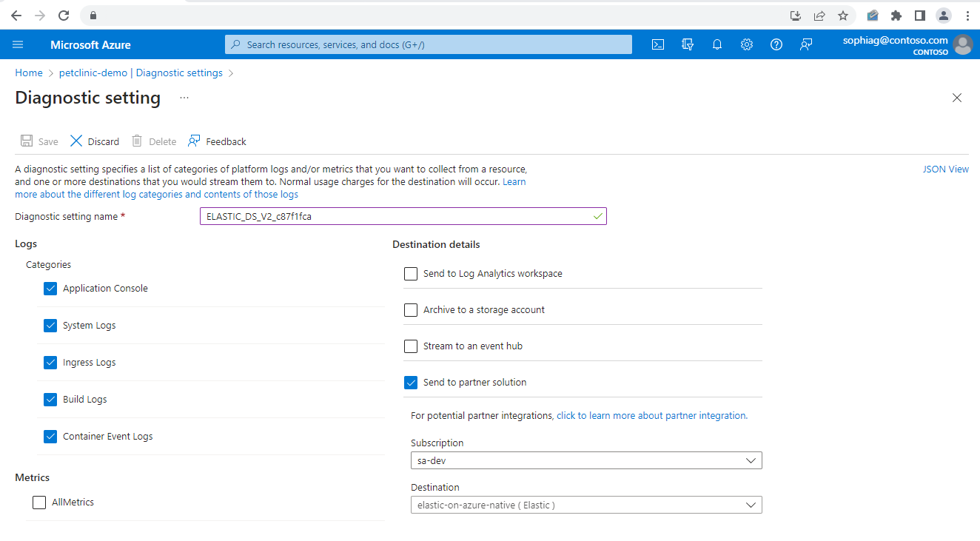Check Send to Log Analytics workspace
Image resolution: width=980 pixels, height=541 pixels.
pyautogui.click(x=411, y=274)
